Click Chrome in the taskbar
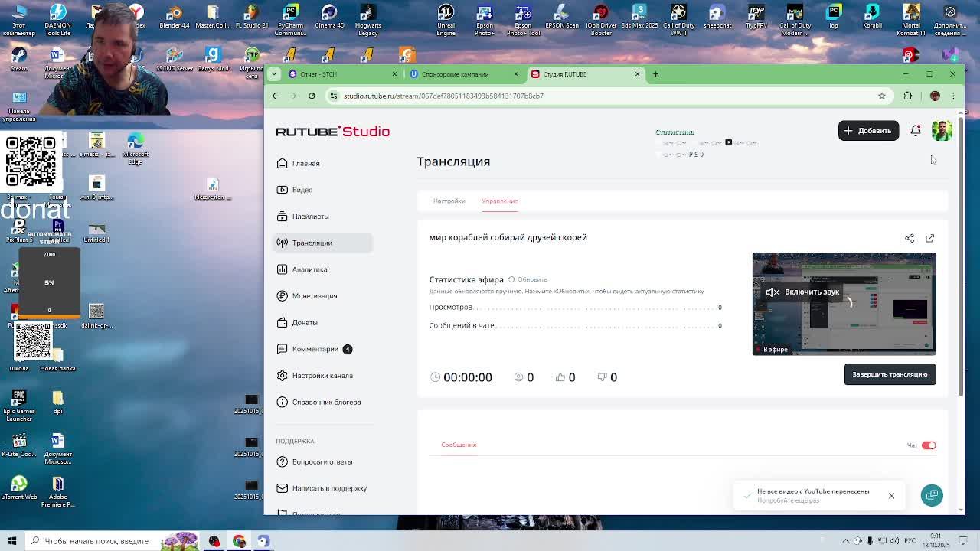The width and height of the screenshot is (980, 551). 239,541
